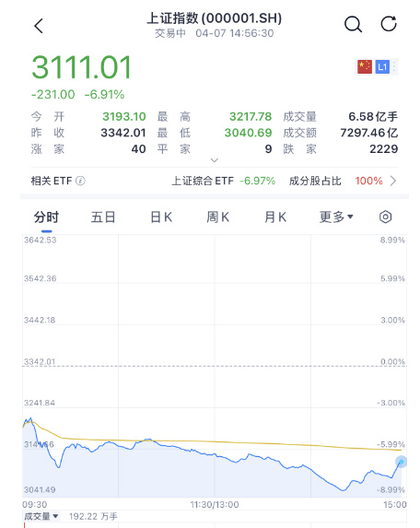
Task: Select the 周K chart tab
Action: [x=217, y=217]
